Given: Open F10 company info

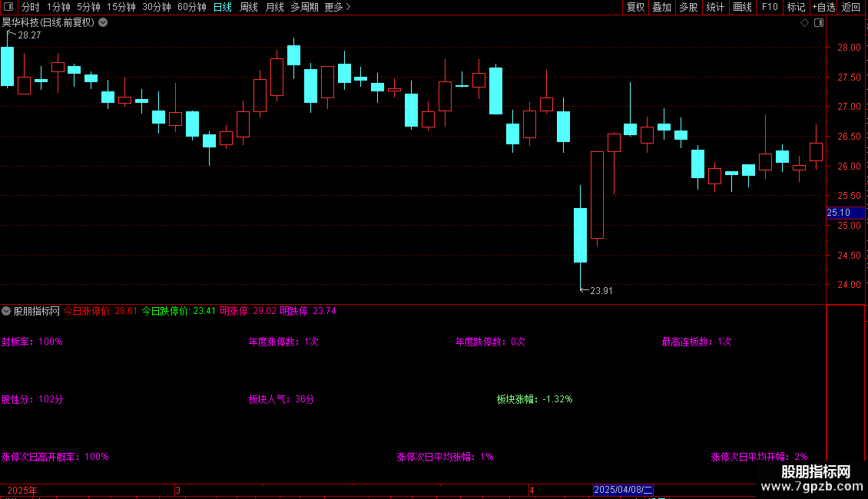Looking at the screenshot, I should (770, 7).
